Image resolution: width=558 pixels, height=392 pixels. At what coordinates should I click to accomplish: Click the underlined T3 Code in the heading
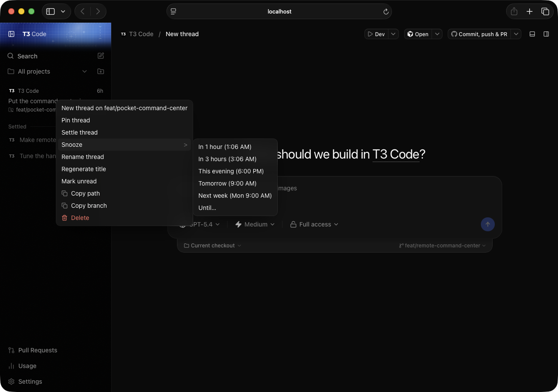tap(395, 154)
